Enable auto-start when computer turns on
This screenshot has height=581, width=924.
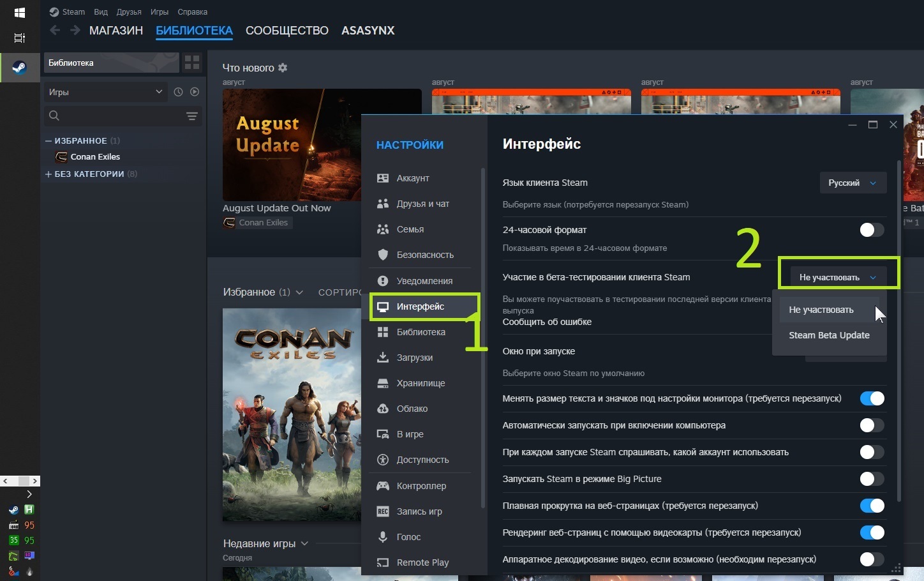pos(872,425)
